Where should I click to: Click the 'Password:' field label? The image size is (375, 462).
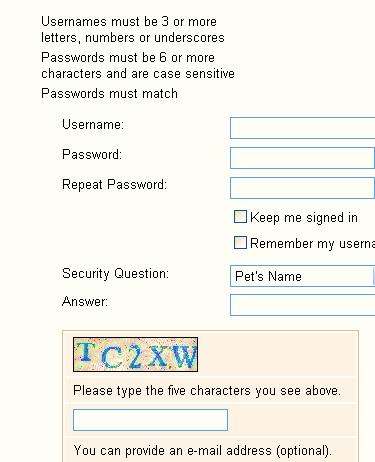pyautogui.click(x=92, y=155)
